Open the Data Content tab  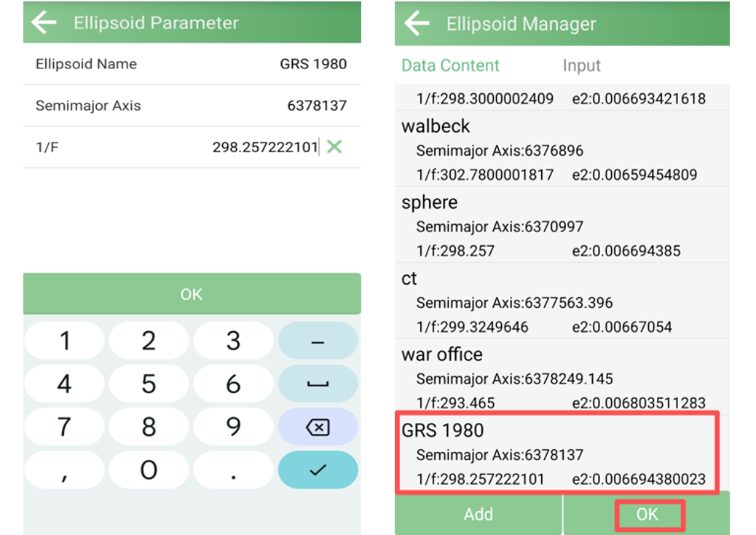[450, 66]
